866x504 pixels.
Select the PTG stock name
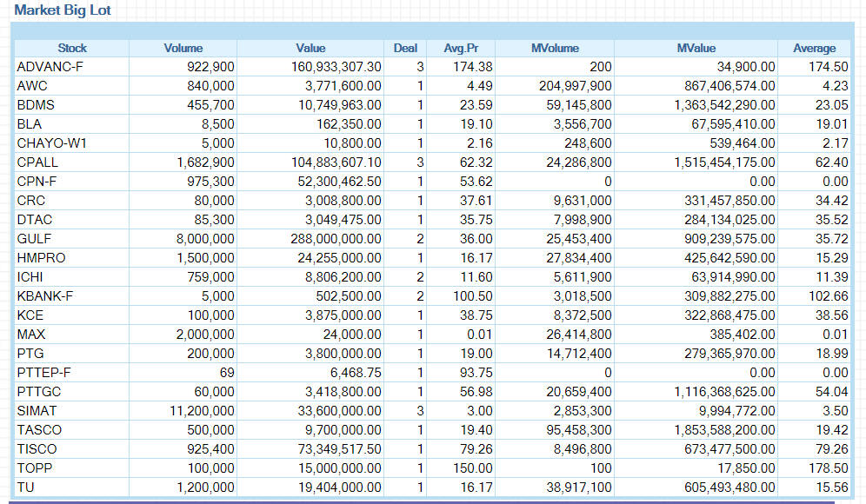coord(30,354)
